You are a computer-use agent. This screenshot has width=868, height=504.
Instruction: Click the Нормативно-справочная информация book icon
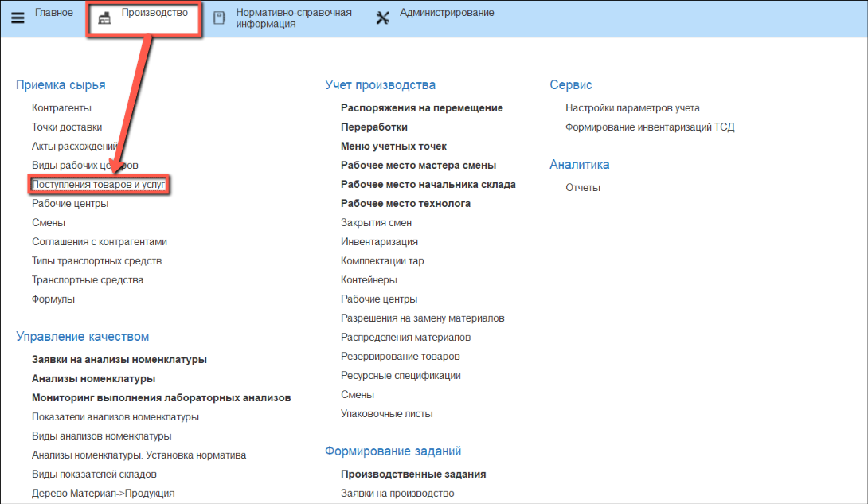tap(219, 18)
